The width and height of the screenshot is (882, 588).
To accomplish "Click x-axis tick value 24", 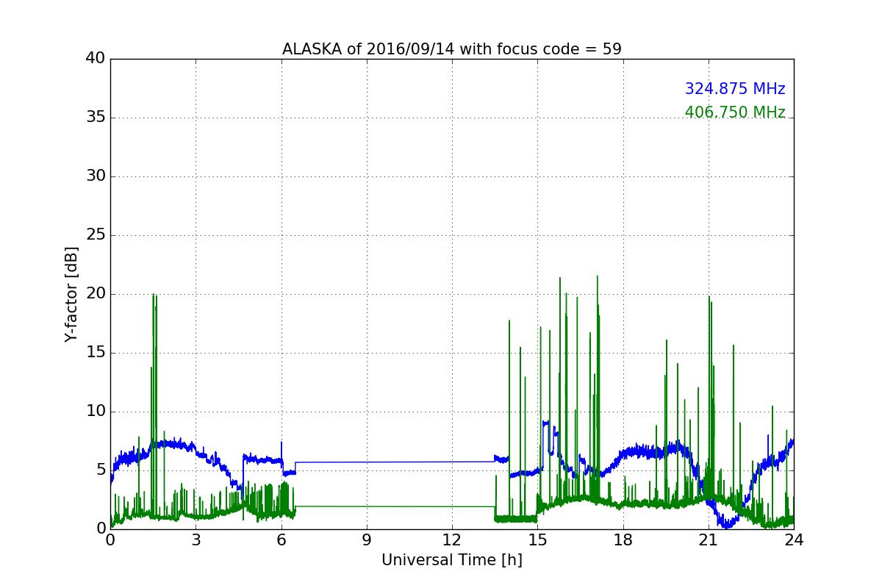I will (x=794, y=540).
